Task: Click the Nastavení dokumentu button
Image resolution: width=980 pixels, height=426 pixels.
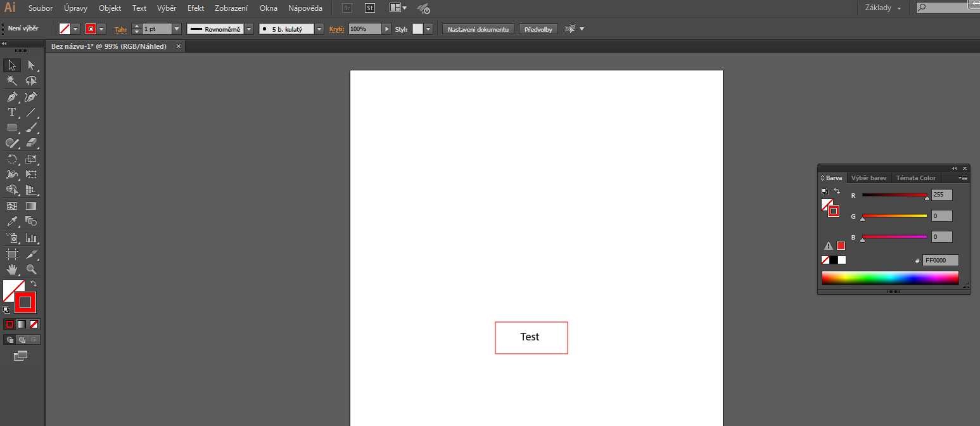Action: 478,29
